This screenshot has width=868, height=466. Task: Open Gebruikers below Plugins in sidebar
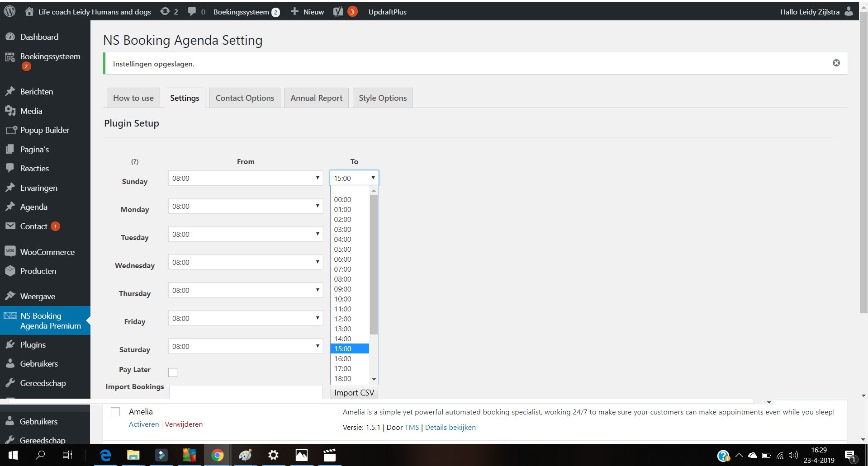click(39, 364)
